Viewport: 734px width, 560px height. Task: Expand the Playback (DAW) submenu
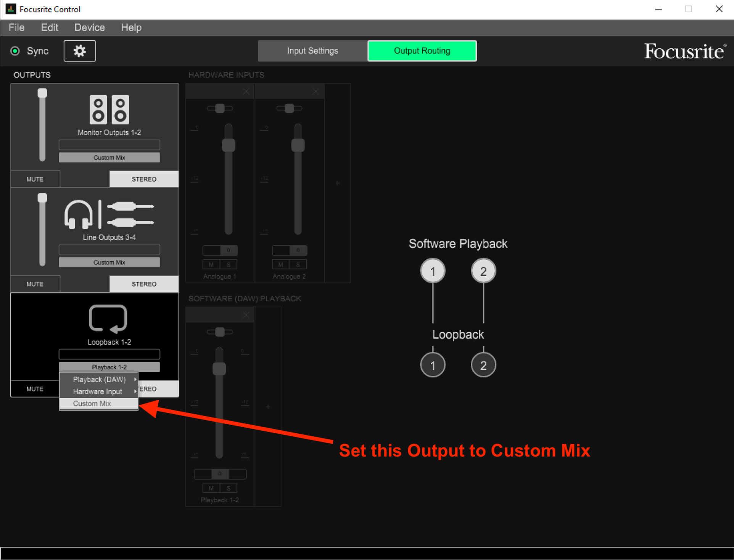99,379
